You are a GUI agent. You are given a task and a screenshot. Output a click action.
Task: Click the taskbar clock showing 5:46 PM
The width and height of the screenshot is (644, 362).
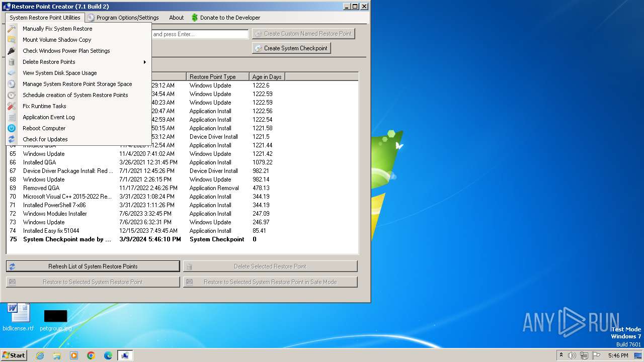pyautogui.click(x=618, y=355)
